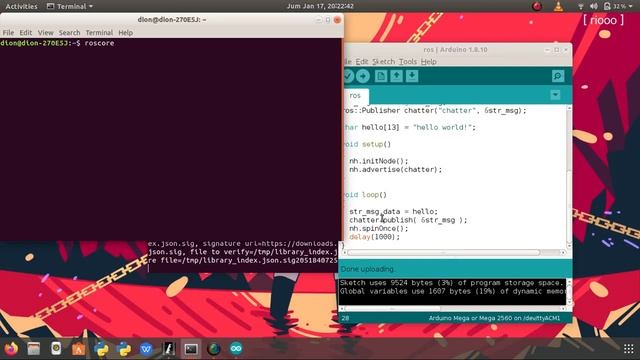The width and height of the screenshot is (640, 360).
Task: Open Files manager from the dock
Action: (34, 349)
